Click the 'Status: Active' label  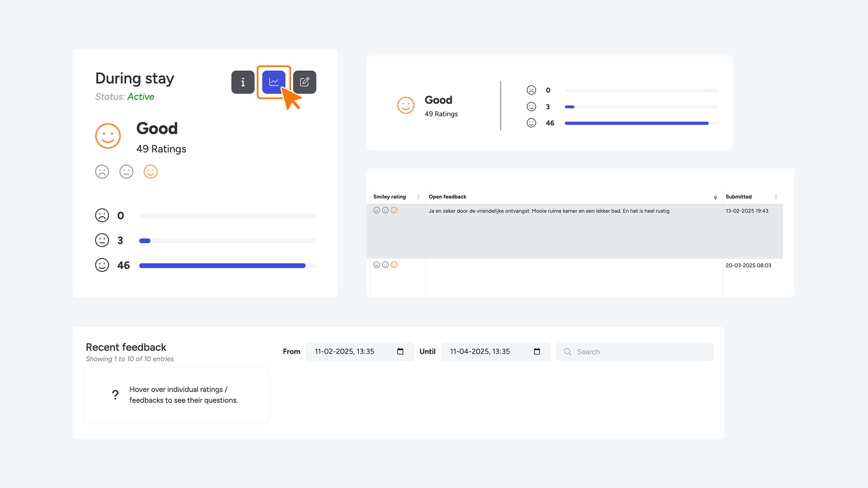coord(125,96)
